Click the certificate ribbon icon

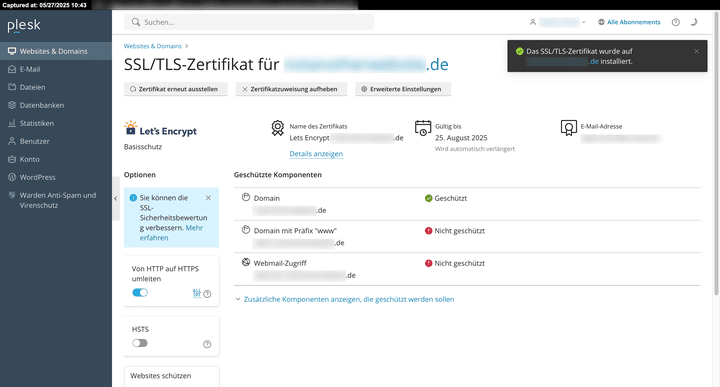point(277,128)
